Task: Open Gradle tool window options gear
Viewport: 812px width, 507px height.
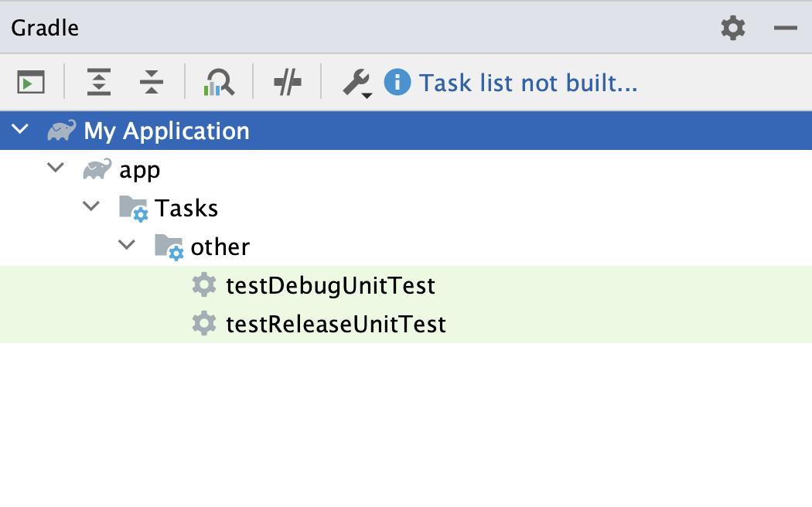Action: pos(732,28)
